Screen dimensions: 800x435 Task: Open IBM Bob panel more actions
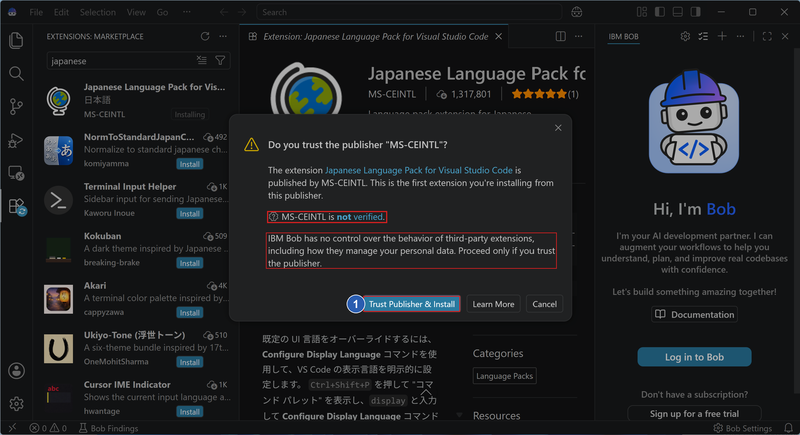[x=740, y=36]
